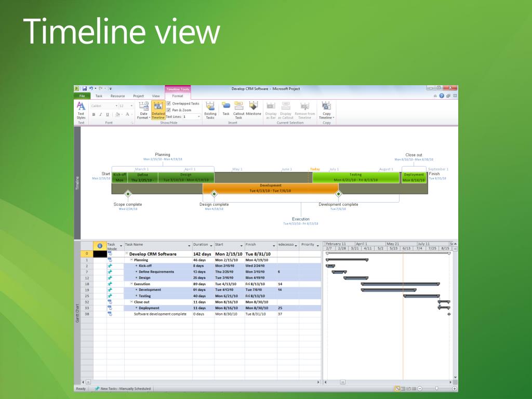Click the Task Usage view status icon
This screenshot has width=532, height=399.
tap(403, 389)
